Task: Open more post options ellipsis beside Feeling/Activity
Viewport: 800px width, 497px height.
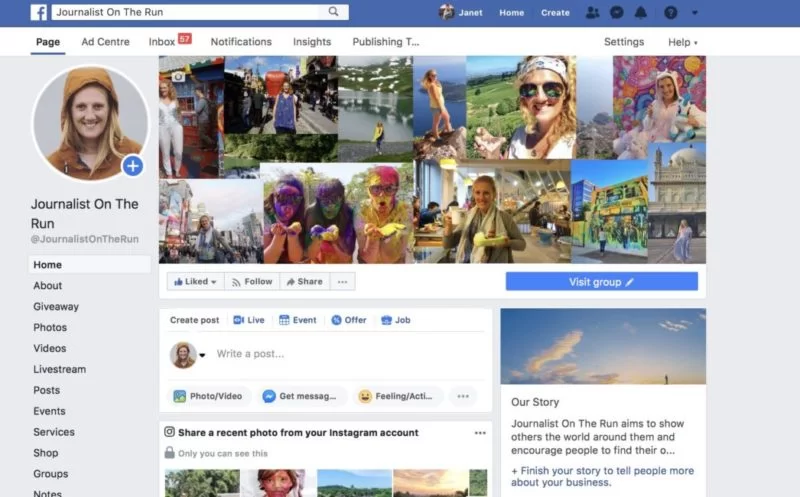Action: 463,396
